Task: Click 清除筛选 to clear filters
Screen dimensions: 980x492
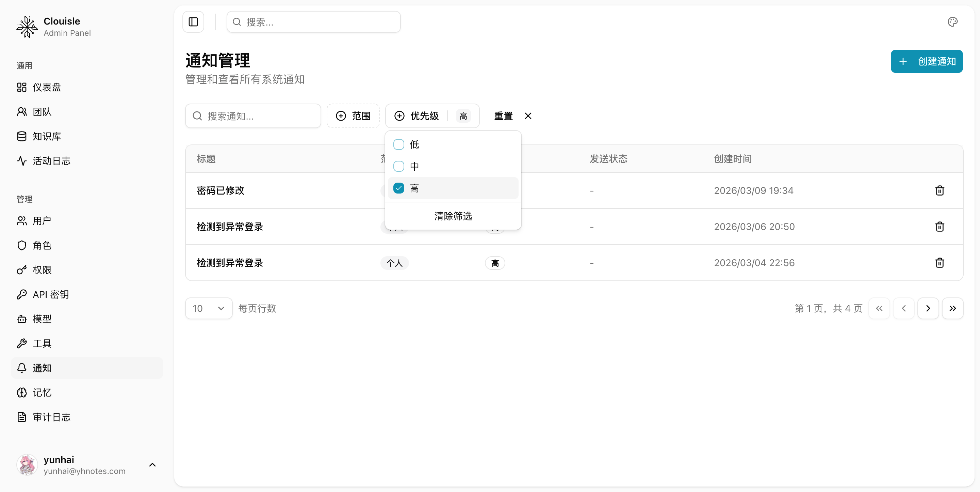Action: pos(453,216)
